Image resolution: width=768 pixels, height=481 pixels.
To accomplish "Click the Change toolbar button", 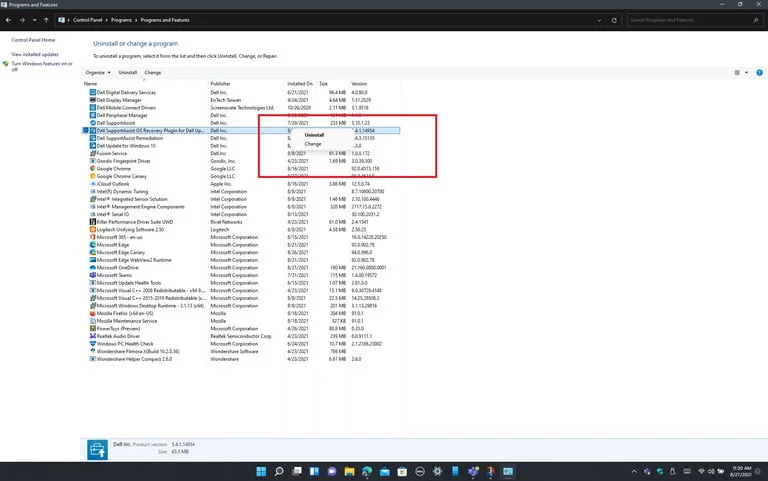I will coord(153,72).
